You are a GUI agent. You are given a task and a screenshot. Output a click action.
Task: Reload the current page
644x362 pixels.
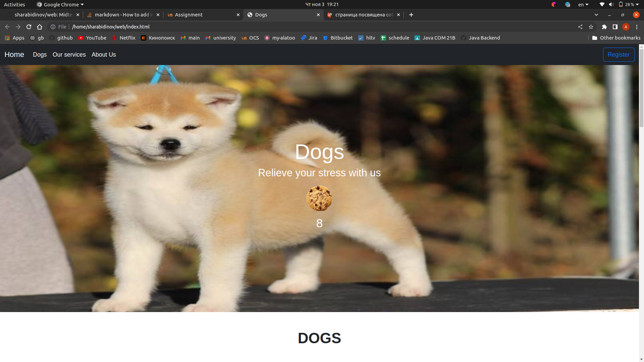[29, 27]
